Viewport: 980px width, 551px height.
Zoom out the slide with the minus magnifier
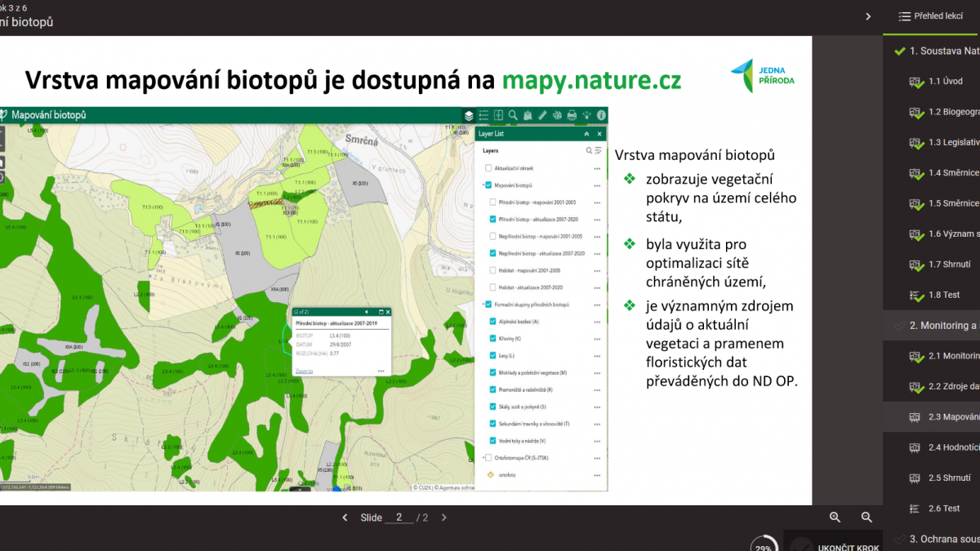866,517
